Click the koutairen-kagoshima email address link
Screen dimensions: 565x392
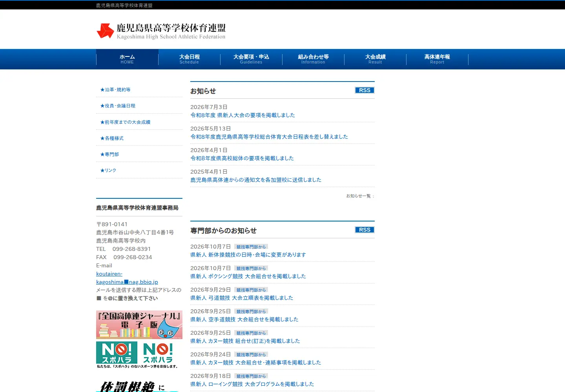coord(127,278)
